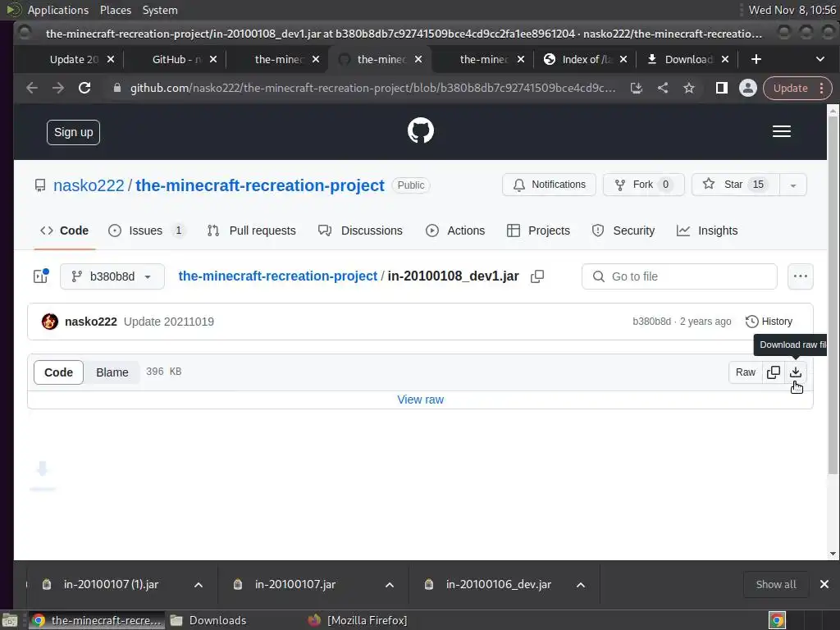Toggle the browser side panel
This screenshot has width=840, height=630.
coord(722,88)
